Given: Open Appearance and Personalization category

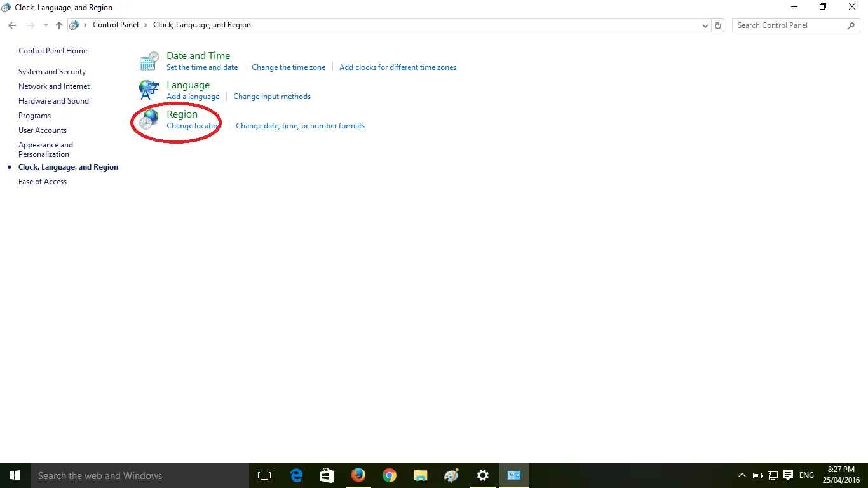Looking at the screenshot, I should 46,149.
